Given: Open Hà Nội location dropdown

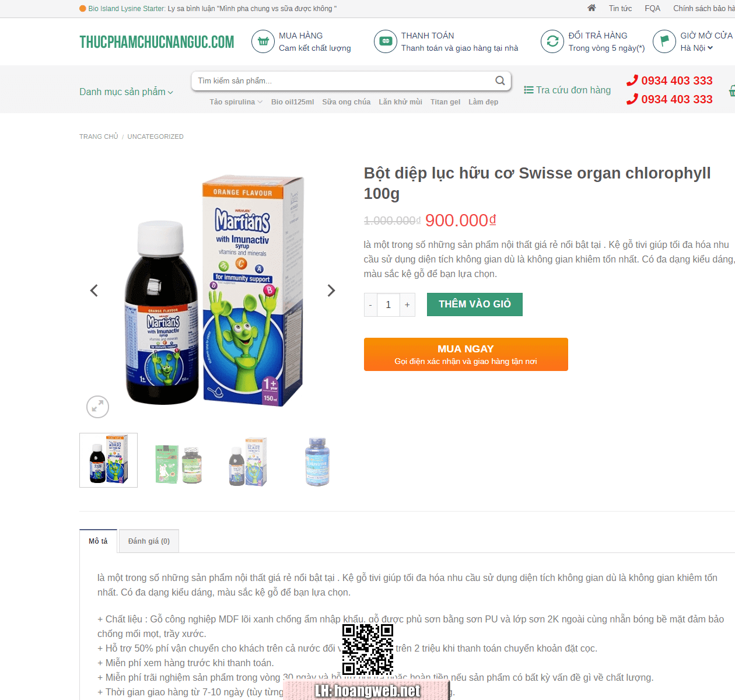Looking at the screenshot, I should [697, 48].
